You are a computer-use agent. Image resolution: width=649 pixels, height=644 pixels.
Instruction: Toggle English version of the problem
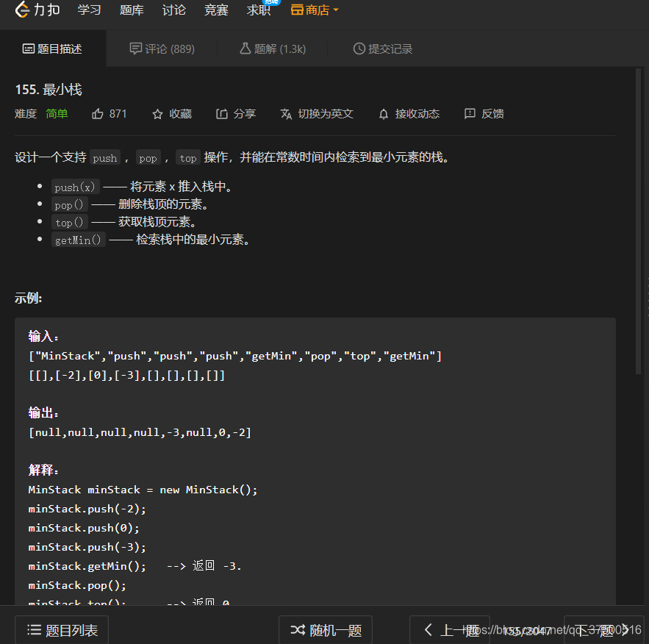click(x=317, y=114)
